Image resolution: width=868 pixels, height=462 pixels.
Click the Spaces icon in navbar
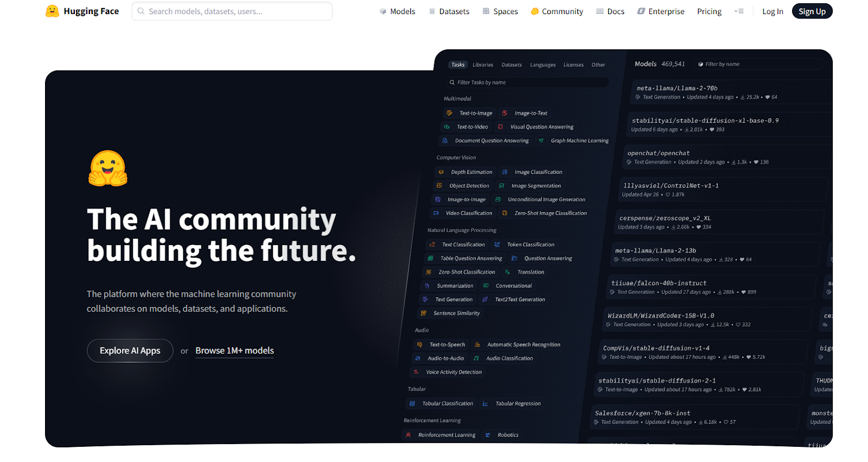(x=486, y=11)
